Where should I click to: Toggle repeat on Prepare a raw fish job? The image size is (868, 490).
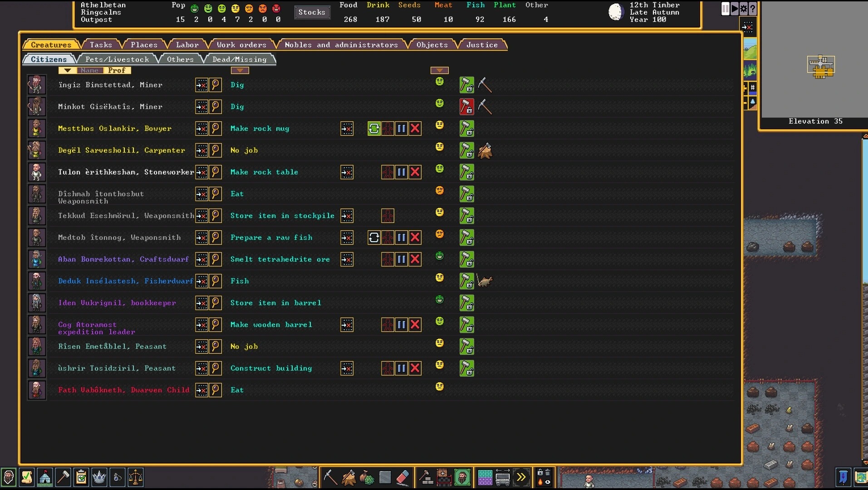pos(374,238)
